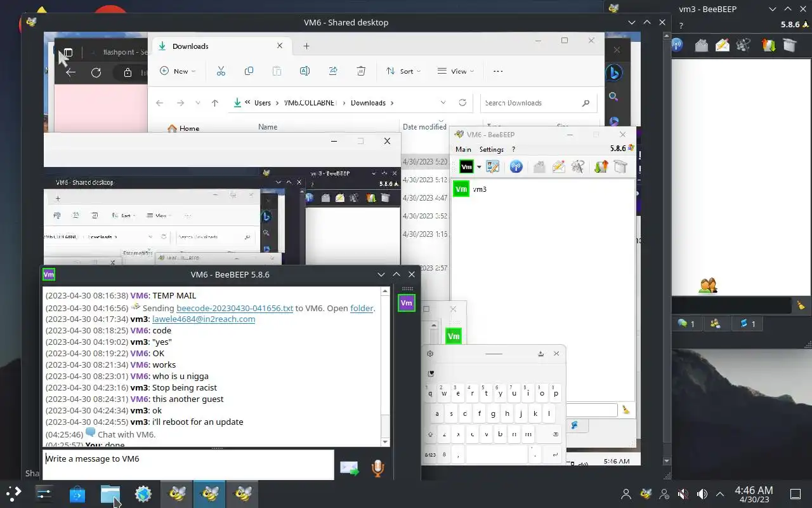Switch to the chat tab showing 1 in vm3 BeeBEEP
The image size is (812, 508).
(x=686, y=324)
